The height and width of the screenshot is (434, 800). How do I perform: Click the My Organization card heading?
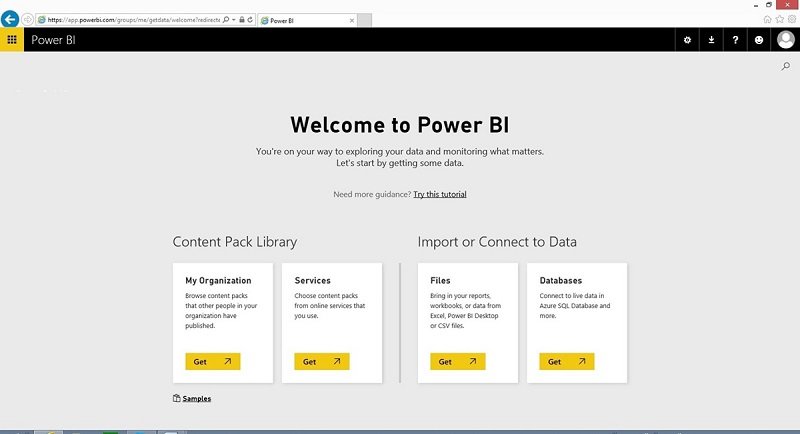[x=218, y=280]
